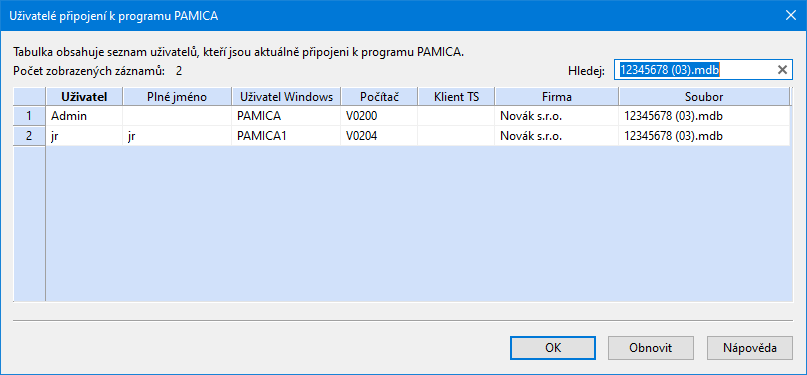The height and width of the screenshot is (375, 807).
Task: Click empty Klient TS cell of Admin row
Action: 457,116
